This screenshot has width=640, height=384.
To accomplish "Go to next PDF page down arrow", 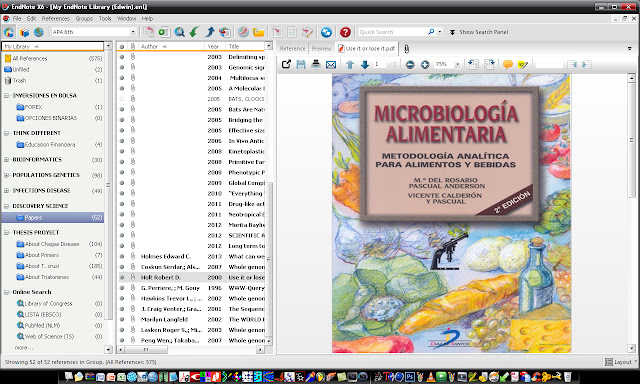I will pos(364,64).
